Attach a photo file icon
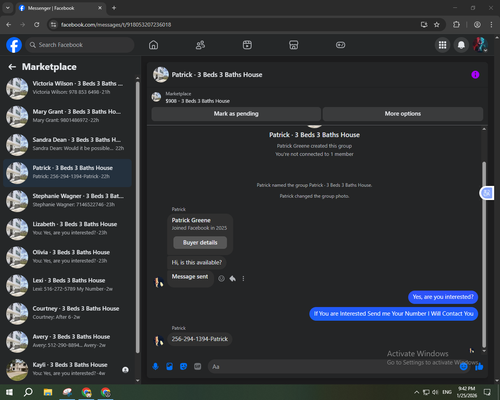This screenshot has height=400, width=500. pos(169,367)
